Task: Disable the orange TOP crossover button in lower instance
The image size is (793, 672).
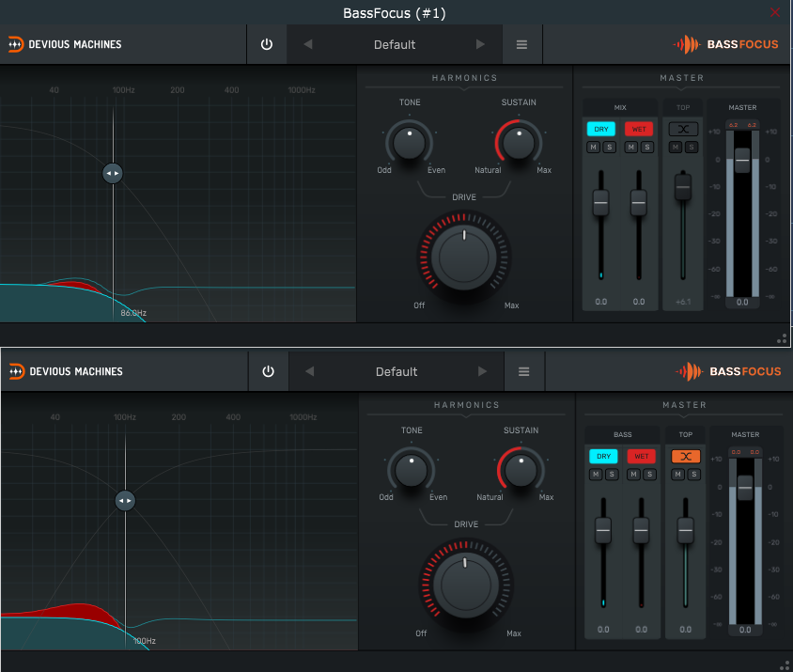Action: pos(686,456)
